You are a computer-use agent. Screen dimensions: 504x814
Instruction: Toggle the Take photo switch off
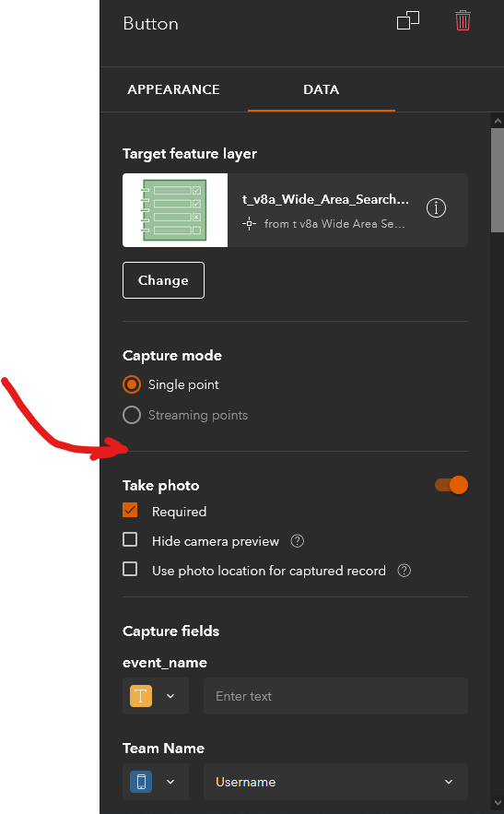click(x=451, y=485)
